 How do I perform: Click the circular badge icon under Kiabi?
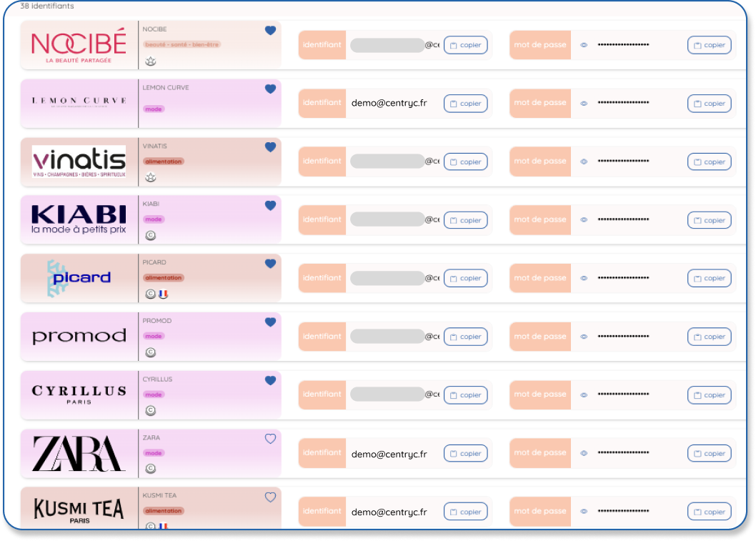point(150,236)
